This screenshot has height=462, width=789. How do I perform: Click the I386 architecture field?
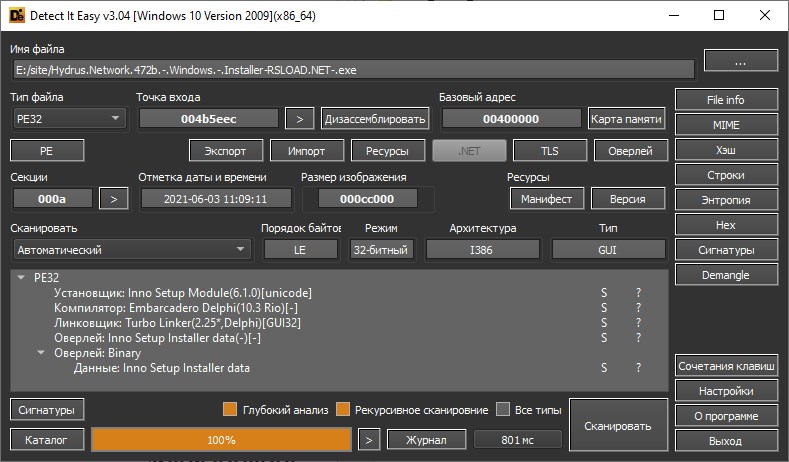click(482, 250)
